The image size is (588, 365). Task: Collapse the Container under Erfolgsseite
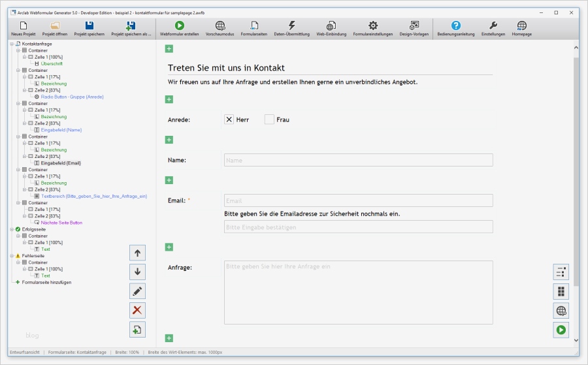coord(18,236)
